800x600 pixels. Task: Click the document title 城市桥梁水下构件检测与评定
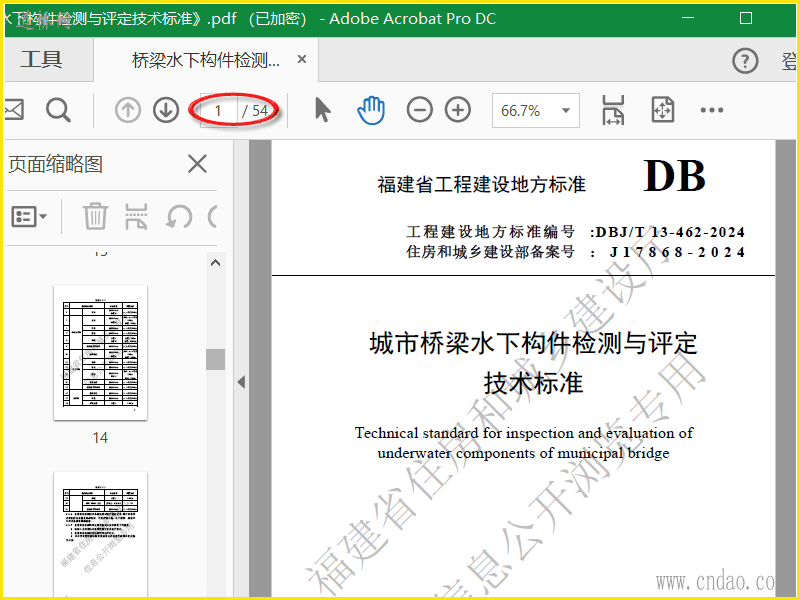(533, 343)
